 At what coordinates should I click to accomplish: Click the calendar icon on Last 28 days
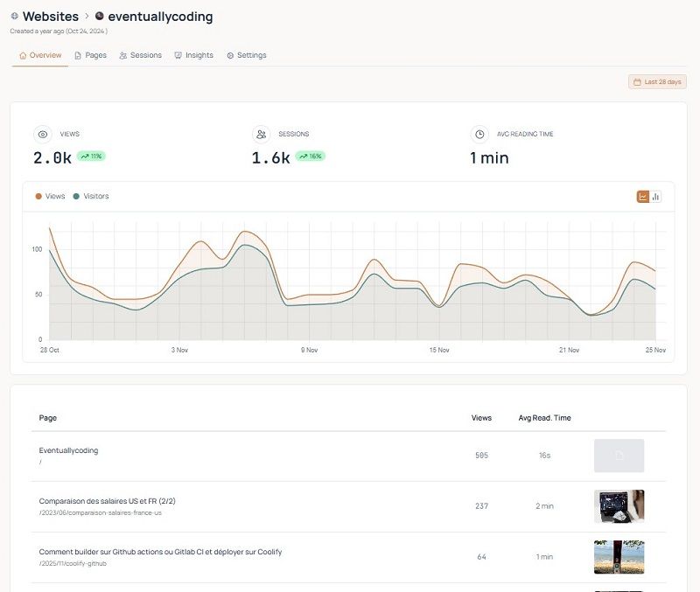(x=636, y=80)
